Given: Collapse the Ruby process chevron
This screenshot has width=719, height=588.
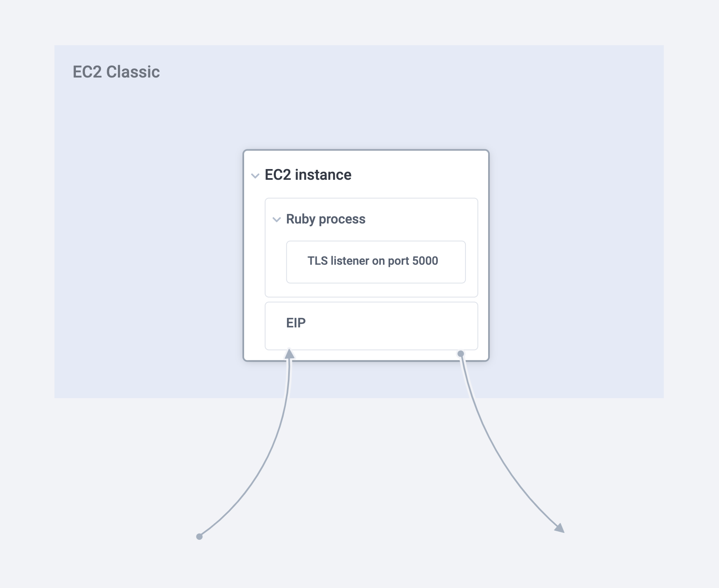Looking at the screenshot, I should point(277,219).
